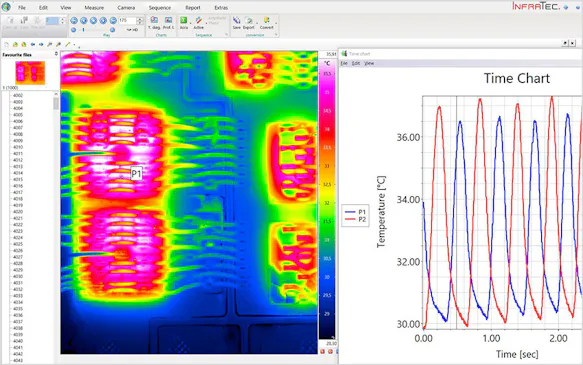Image resolution: width=583 pixels, height=365 pixels.
Task: Click the small round button right of play slider
Action: 112,30
